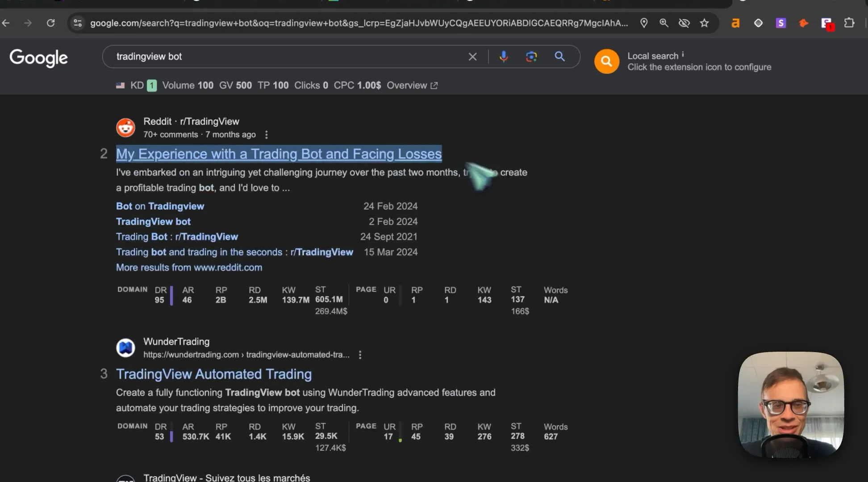Open site information icon in address bar
This screenshot has width=868, height=482.
point(78,23)
